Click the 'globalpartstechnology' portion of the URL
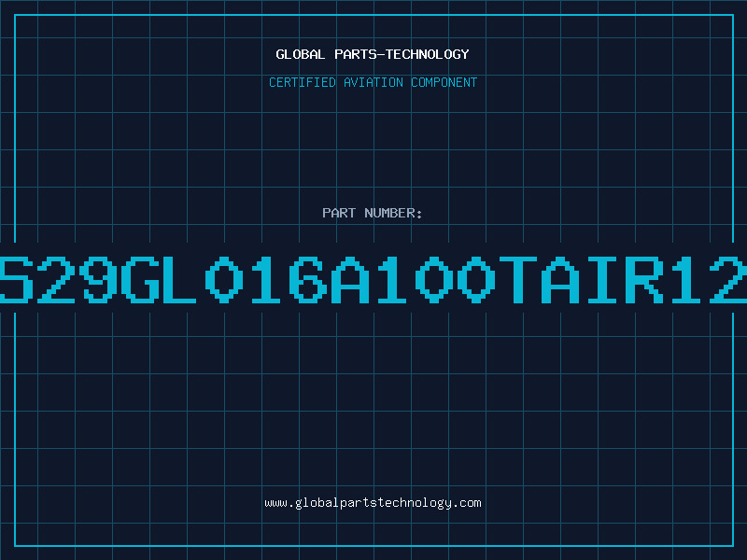The image size is (747, 560). click(373, 503)
